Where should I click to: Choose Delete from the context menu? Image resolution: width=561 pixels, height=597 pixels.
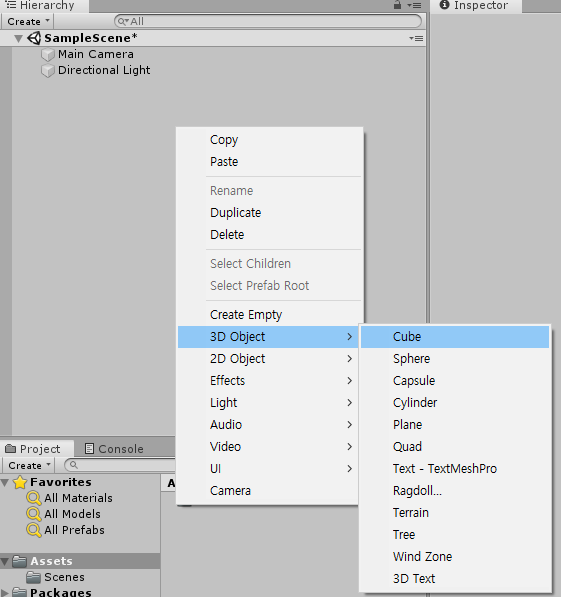(x=270, y=235)
